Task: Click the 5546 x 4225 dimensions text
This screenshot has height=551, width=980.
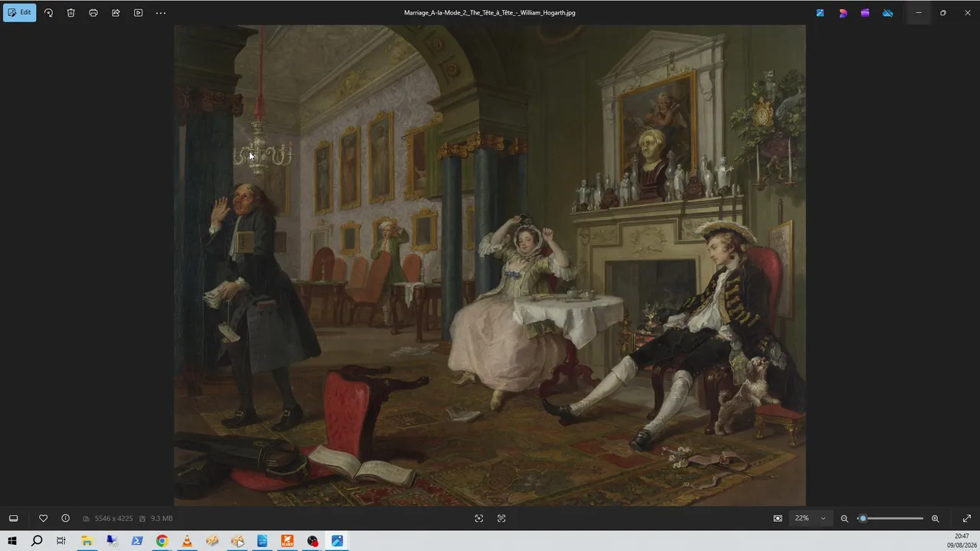Action: 113,519
